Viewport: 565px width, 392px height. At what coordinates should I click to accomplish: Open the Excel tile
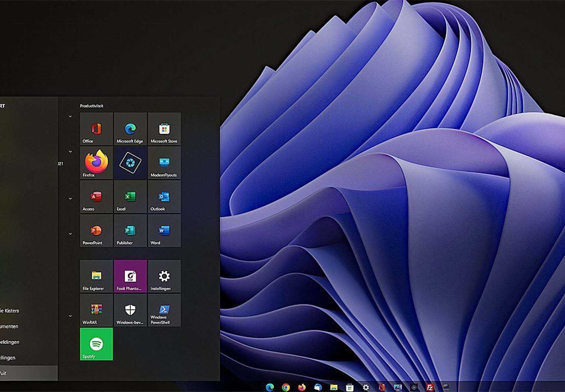click(x=130, y=197)
